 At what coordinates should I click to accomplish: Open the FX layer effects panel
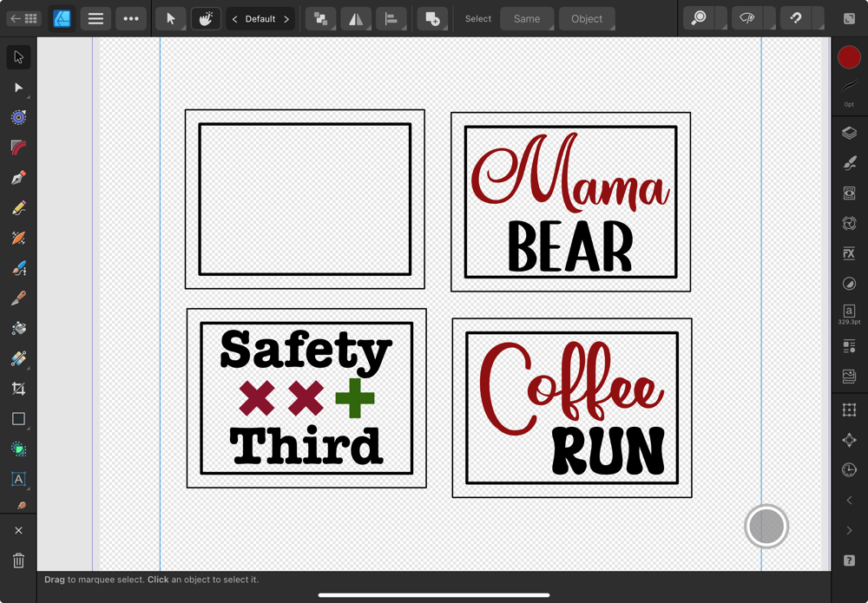point(849,253)
